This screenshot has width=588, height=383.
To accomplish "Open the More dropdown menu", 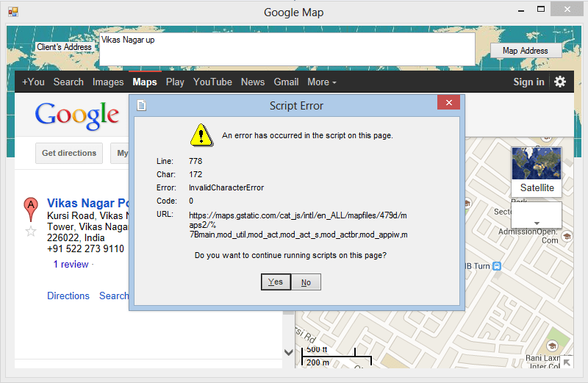I will pyautogui.click(x=322, y=82).
